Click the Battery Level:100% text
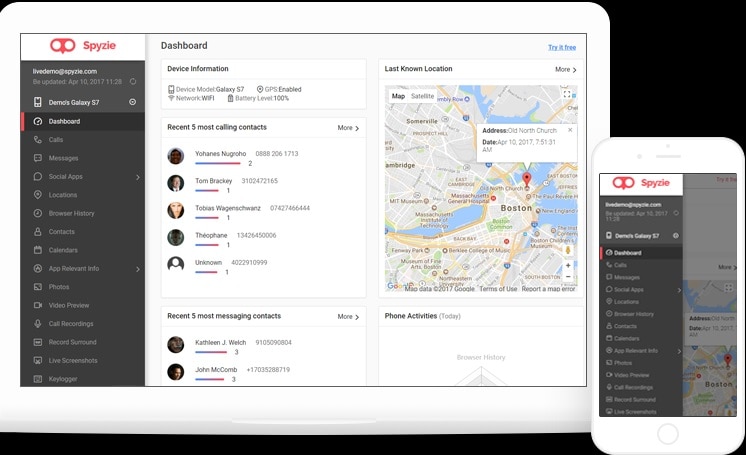The width and height of the screenshot is (746, 455). pos(262,98)
